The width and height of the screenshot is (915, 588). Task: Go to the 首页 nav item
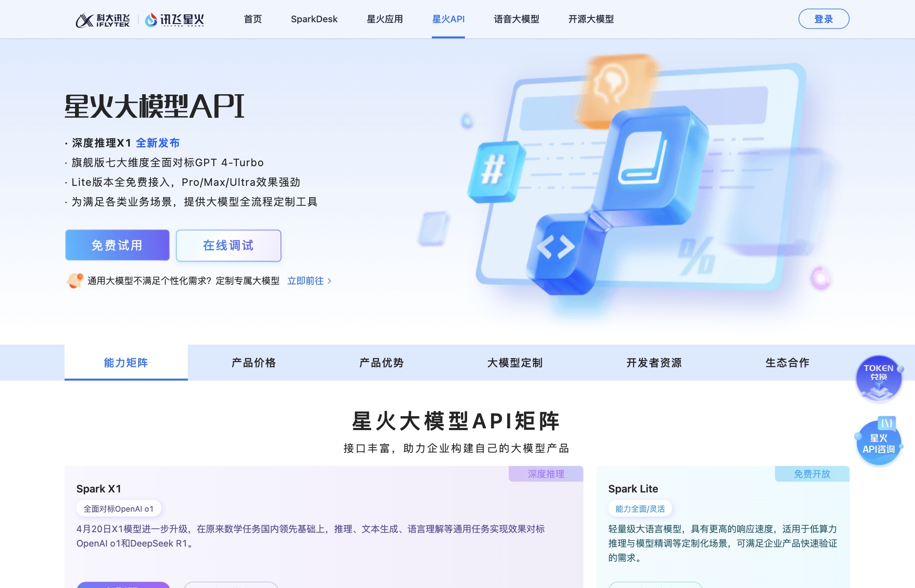[x=253, y=19]
